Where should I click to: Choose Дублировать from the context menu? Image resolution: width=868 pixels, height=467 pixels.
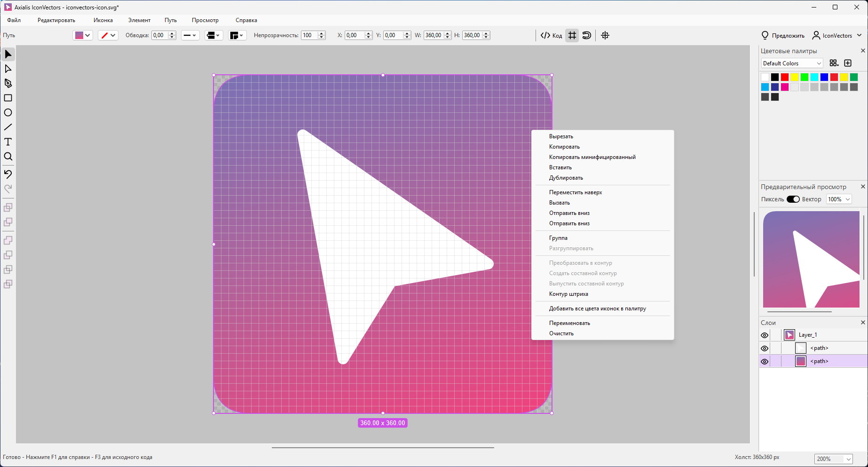602,178
